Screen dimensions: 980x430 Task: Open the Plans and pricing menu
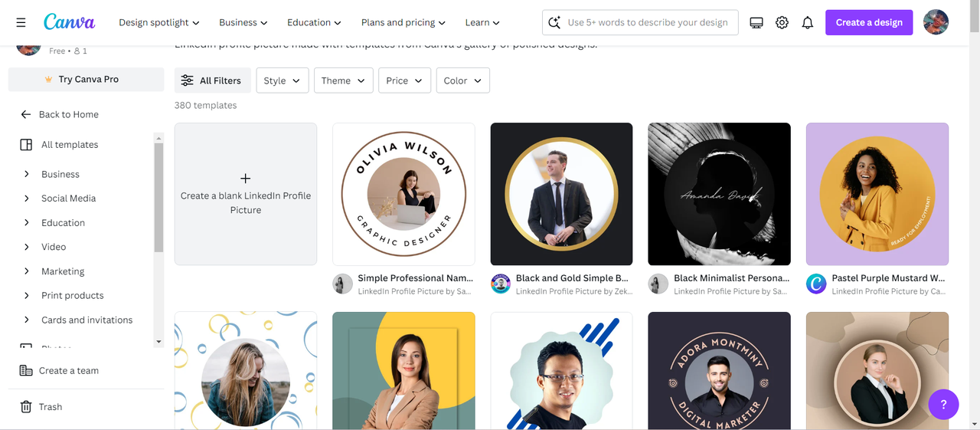pyautogui.click(x=403, y=23)
